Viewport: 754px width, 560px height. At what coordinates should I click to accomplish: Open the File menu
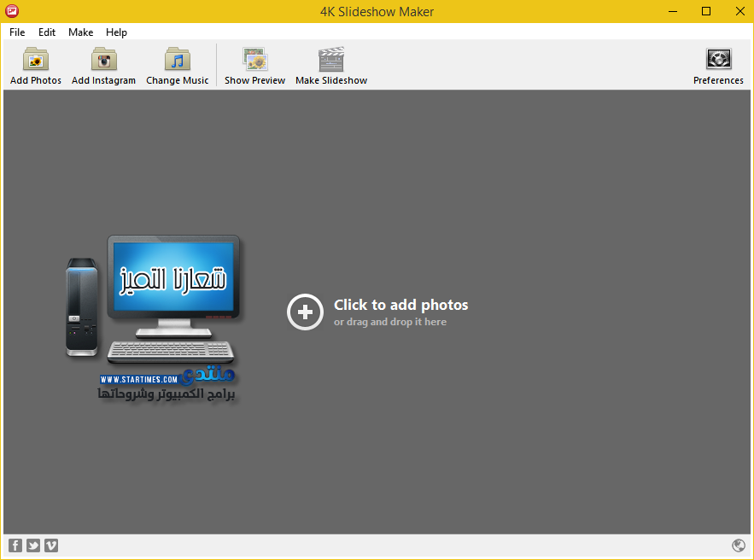coord(17,32)
